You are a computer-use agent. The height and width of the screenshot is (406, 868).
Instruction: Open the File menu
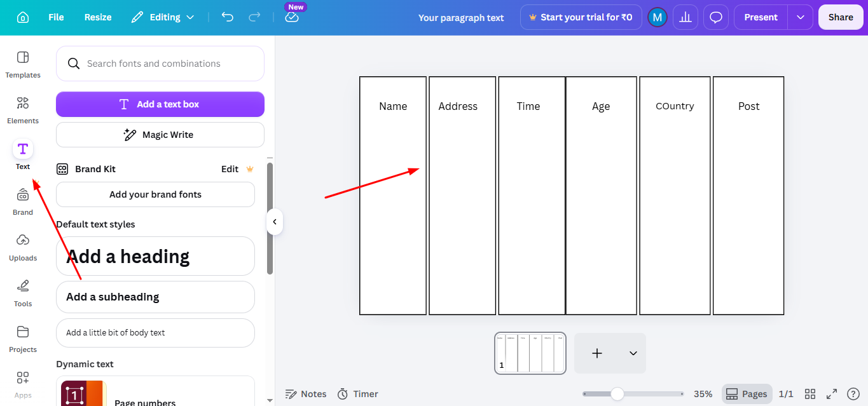[x=56, y=17]
